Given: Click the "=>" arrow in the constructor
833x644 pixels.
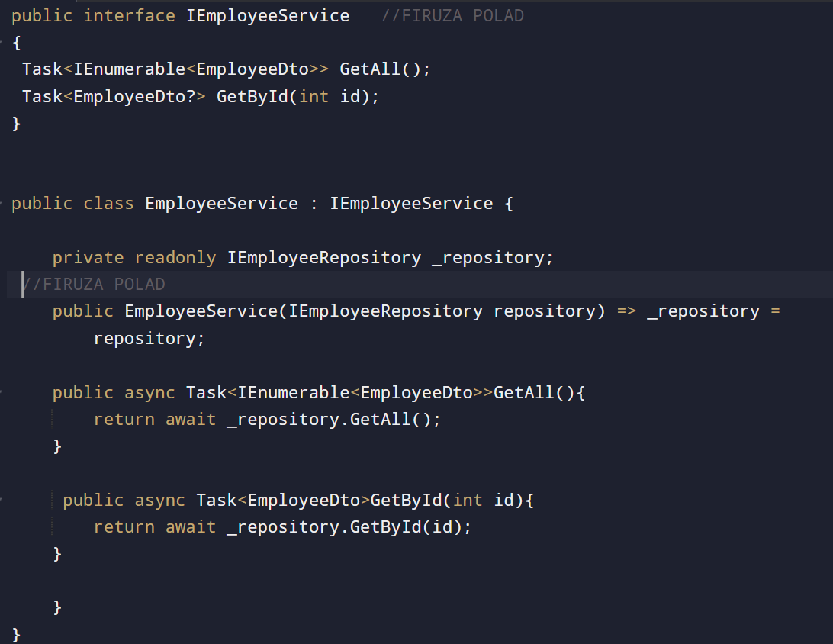Looking at the screenshot, I should point(626,311).
